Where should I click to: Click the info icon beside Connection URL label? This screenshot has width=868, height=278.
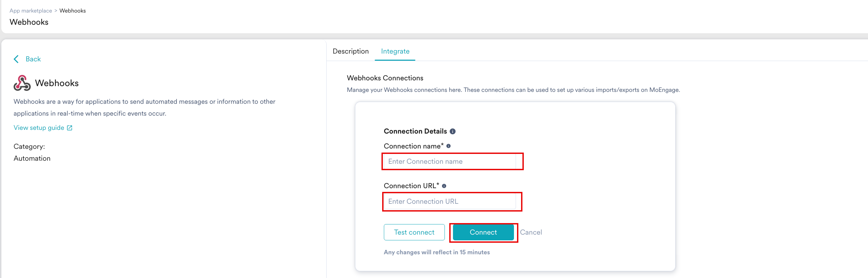444,186
